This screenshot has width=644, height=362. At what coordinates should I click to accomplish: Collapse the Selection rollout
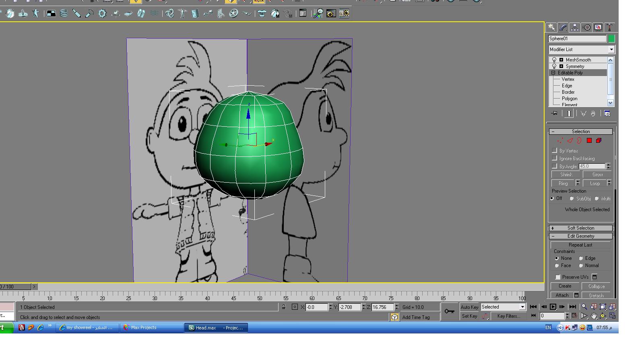click(581, 132)
